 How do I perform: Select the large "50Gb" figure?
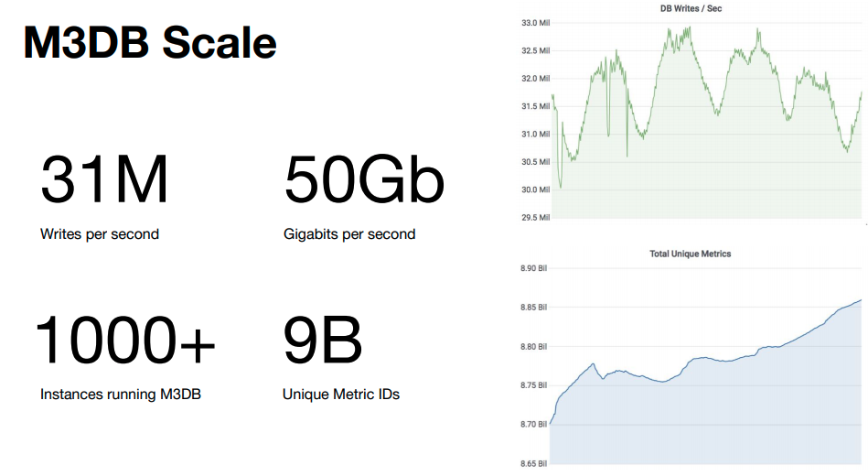point(364,180)
